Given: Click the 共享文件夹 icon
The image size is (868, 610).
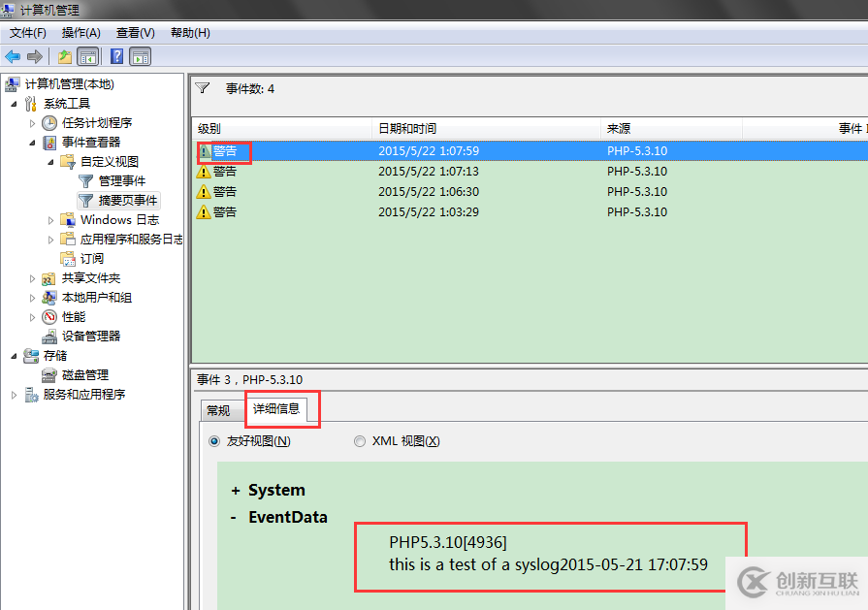Looking at the screenshot, I should click(49, 278).
